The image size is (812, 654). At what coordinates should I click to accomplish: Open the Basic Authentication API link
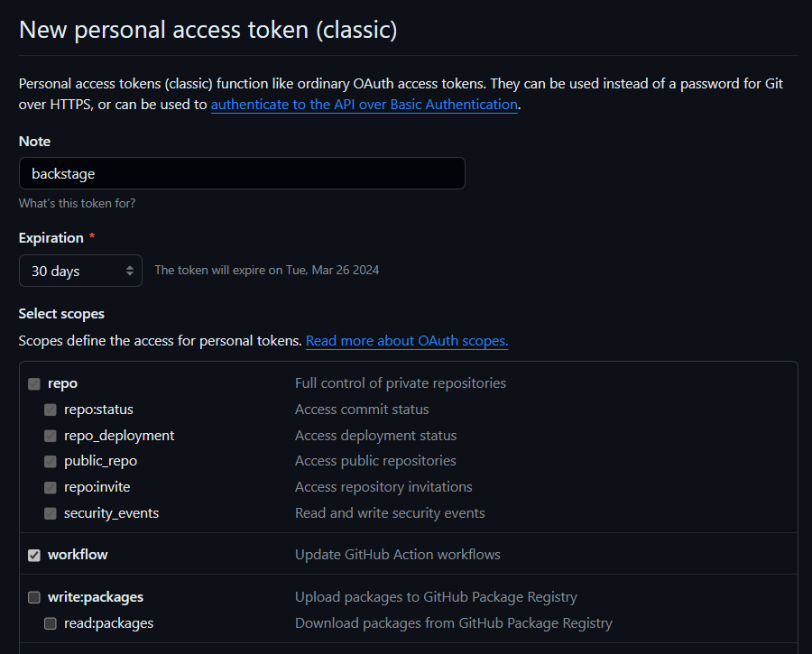(x=364, y=105)
